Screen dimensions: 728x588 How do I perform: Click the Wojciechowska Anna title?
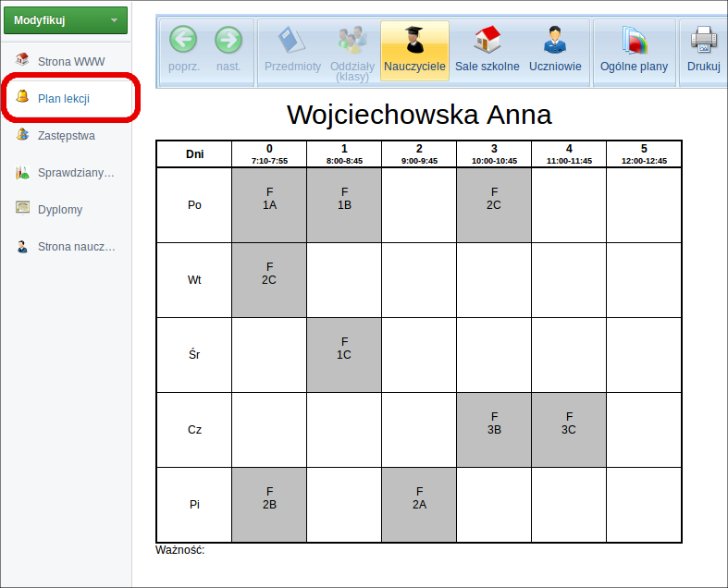pos(419,115)
